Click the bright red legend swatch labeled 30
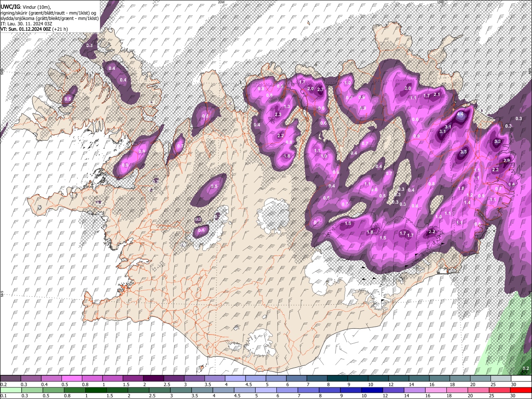The image size is (532, 399). pyautogui.click(x=521, y=390)
